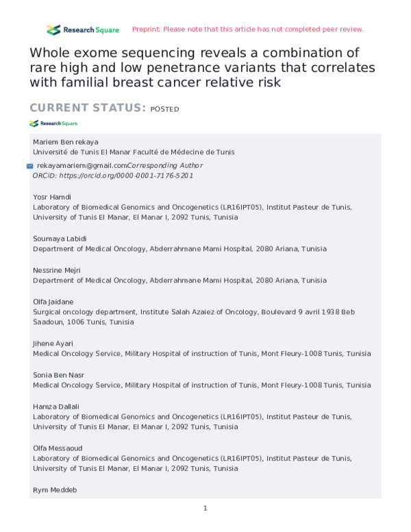Open the ORCiD profile link
411x532 pixels.
(x=113, y=176)
